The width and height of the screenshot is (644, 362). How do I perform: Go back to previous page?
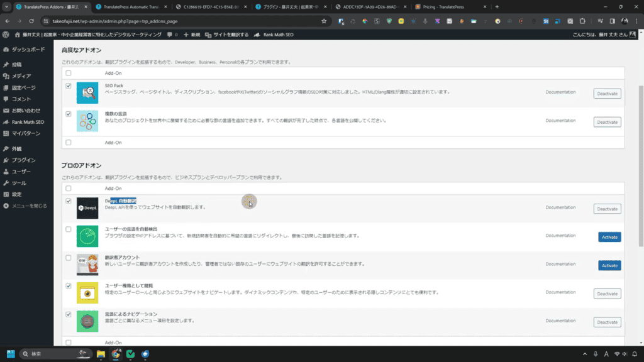(x=8, y=21)
